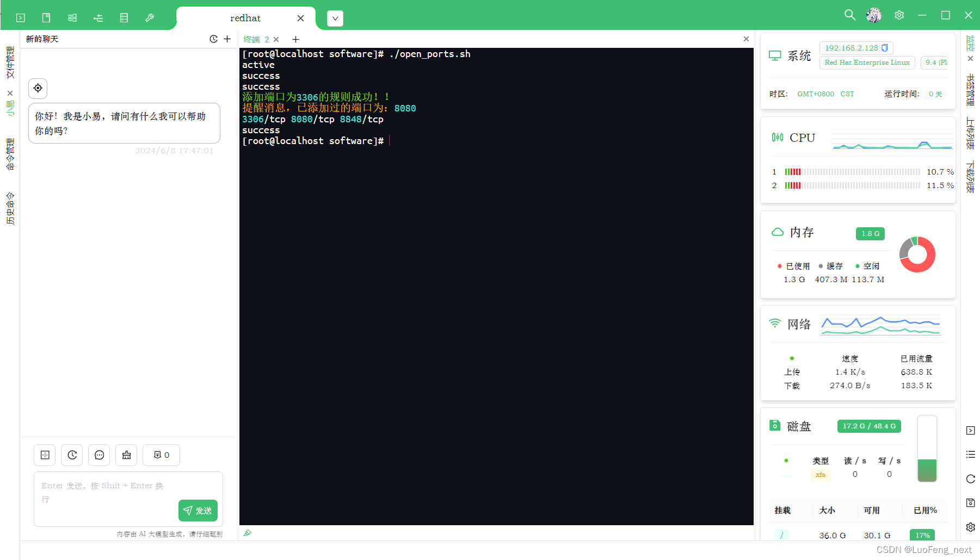Click the refresh icon in right sidebar
This screenshot has height=560, width=980.
pos(971,479)
